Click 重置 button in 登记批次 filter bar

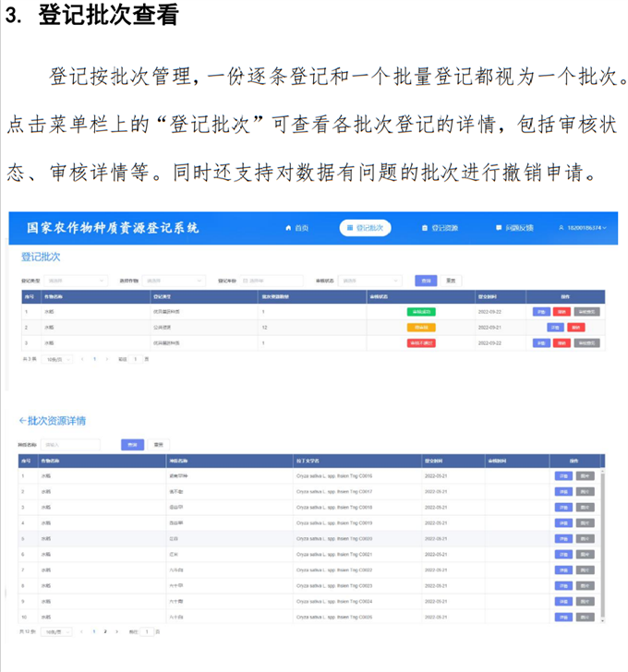click(x=450, y=281)
